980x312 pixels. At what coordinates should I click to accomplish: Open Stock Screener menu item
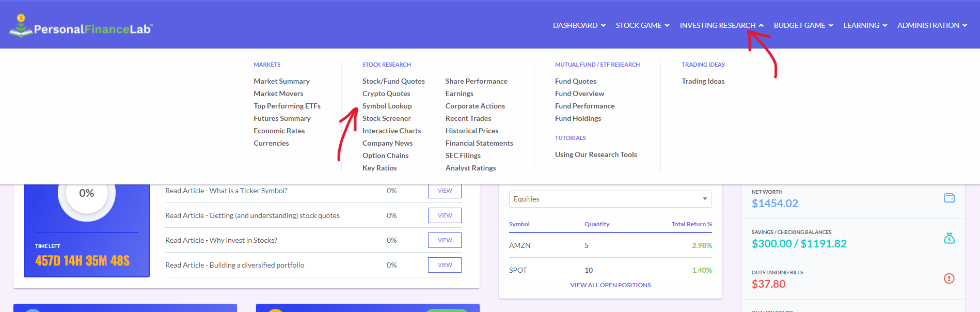[386, 118]
